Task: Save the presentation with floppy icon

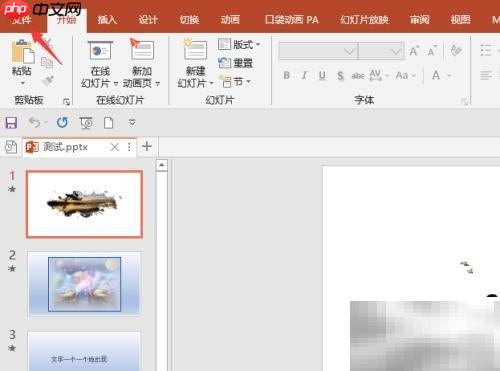Action: click(11, 123)
